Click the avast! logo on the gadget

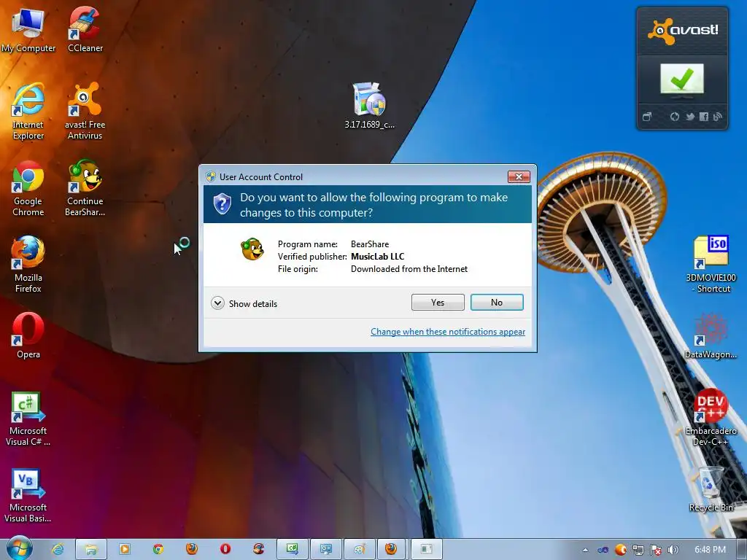682,31
